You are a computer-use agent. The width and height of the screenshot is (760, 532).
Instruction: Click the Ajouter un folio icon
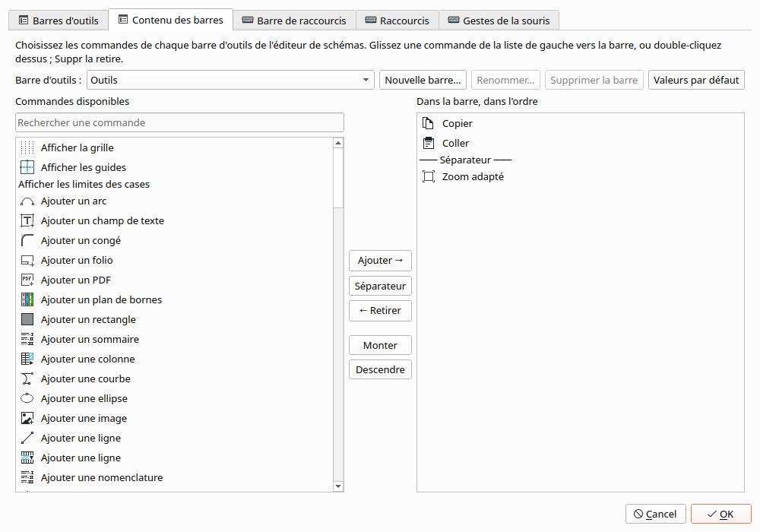(x=27, y=260)
